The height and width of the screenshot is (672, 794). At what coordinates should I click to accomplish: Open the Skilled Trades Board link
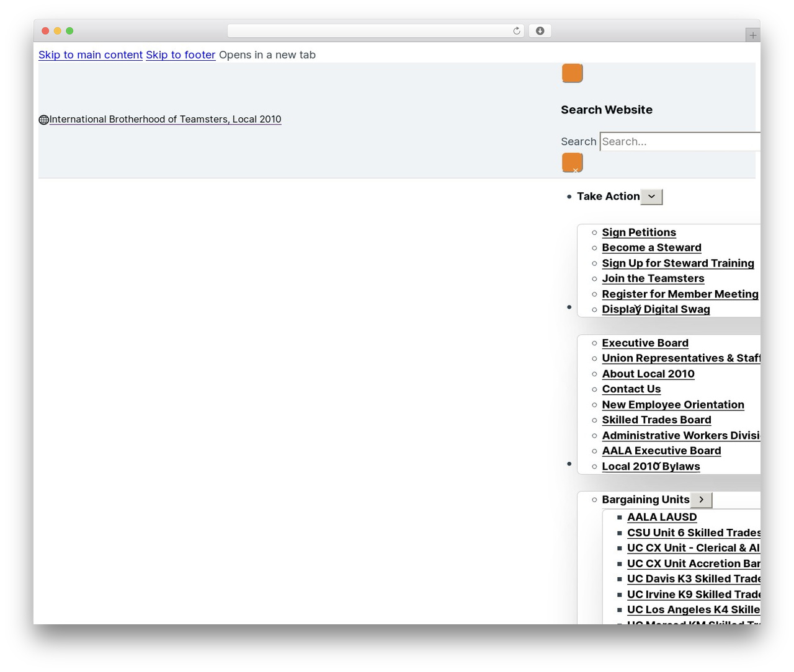[656, 420]
